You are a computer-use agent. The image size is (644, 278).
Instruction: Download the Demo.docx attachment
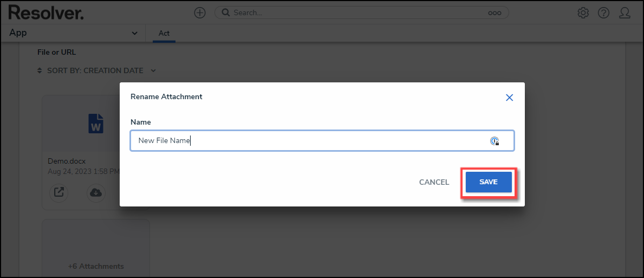point(96,192)
